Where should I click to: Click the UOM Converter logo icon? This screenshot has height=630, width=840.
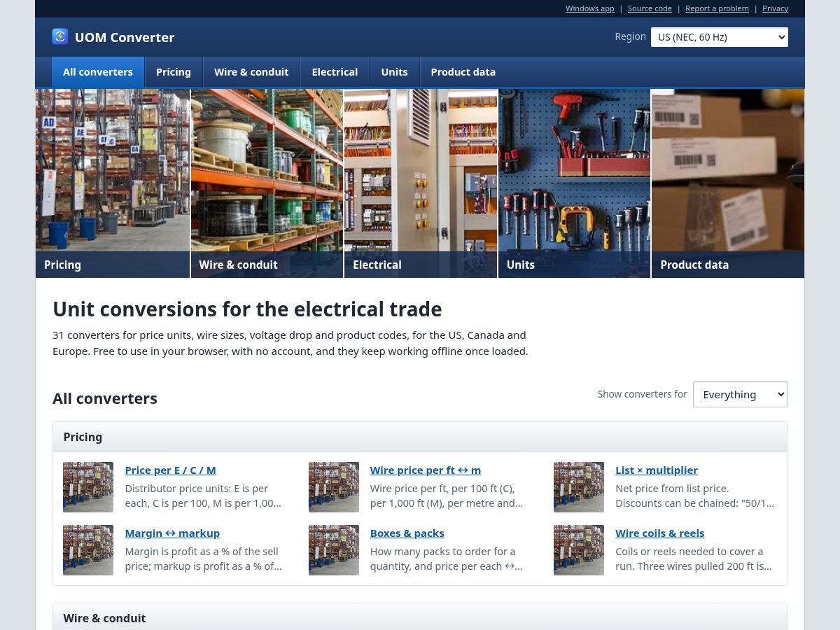pyautogui.click(x=60, y=36)
